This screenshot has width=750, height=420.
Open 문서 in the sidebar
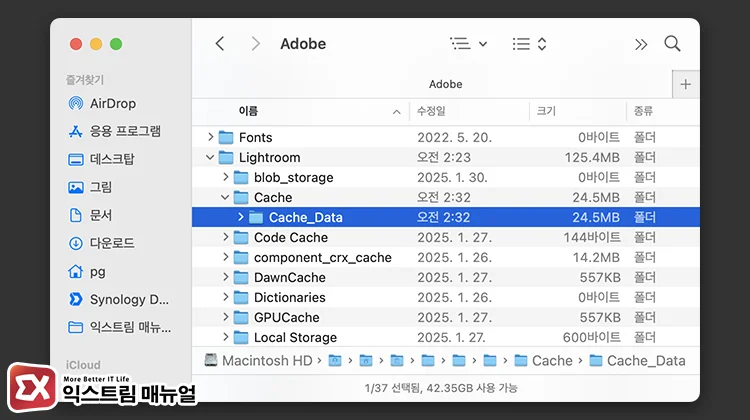[x=90, y=215]
